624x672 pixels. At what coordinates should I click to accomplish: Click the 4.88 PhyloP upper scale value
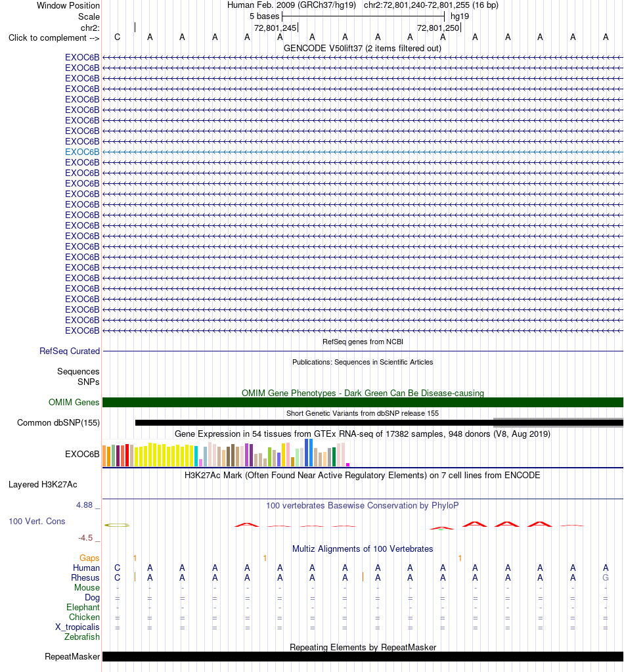pyautogui.click(x=85, y=505)
